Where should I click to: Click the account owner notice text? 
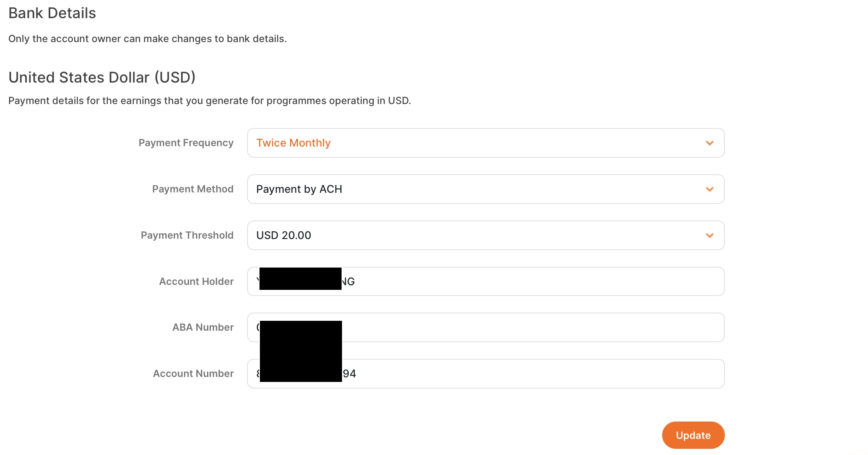coord(147,39)
